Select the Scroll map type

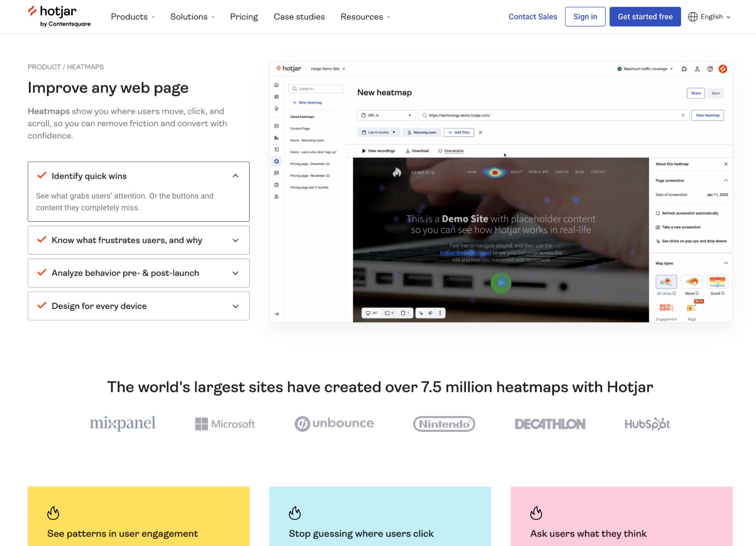pyautogui.click(x=717, y=285)
